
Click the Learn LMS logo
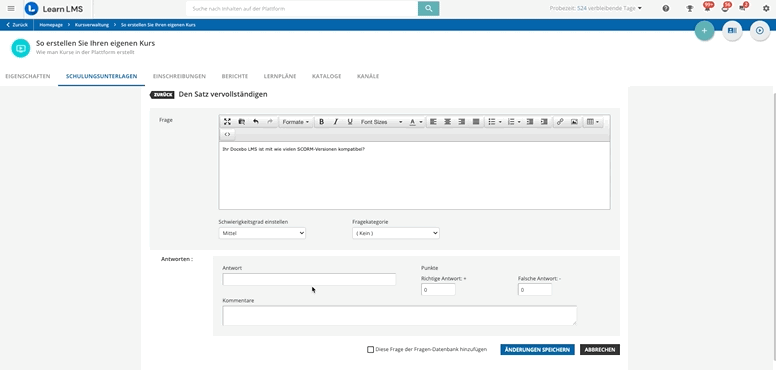54,8
